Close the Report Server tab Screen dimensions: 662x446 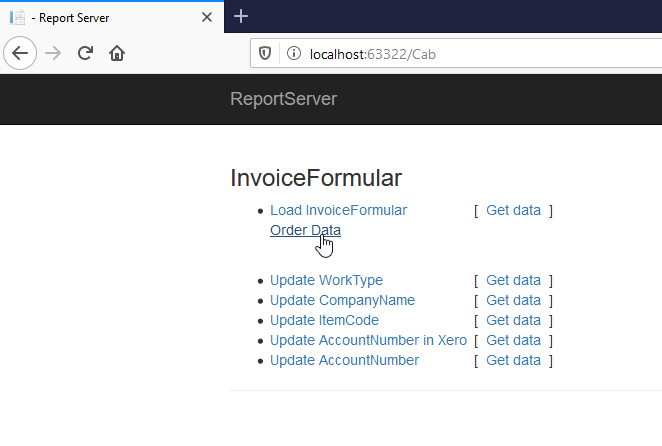tap(207, 17)
